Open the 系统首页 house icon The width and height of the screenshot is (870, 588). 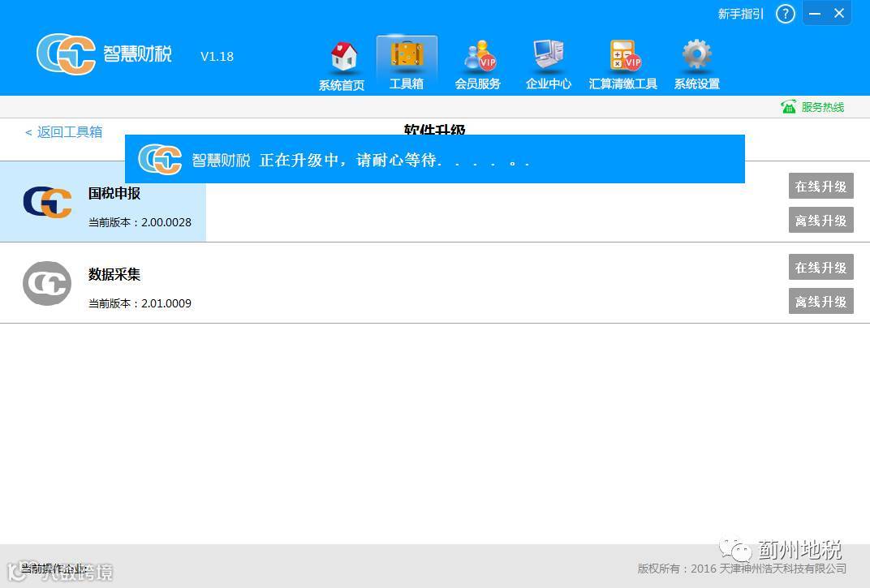click(343, 57)
